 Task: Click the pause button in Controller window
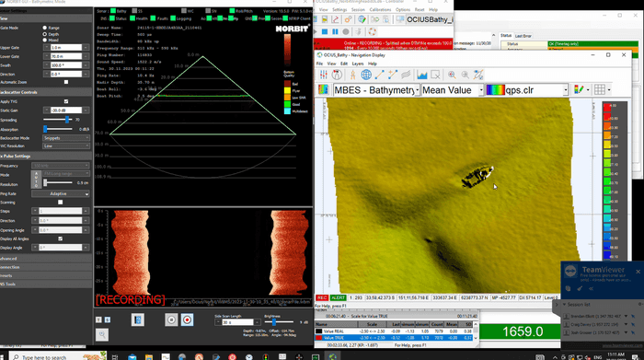pyautogui.click(x=335, y=31)
